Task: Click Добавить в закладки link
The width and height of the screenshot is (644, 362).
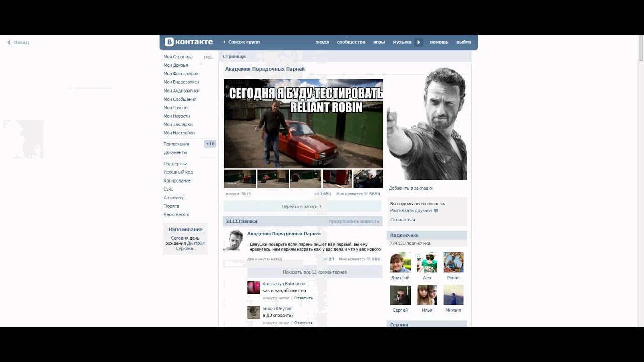Action: pyautogui.click(x=411, y=188)
